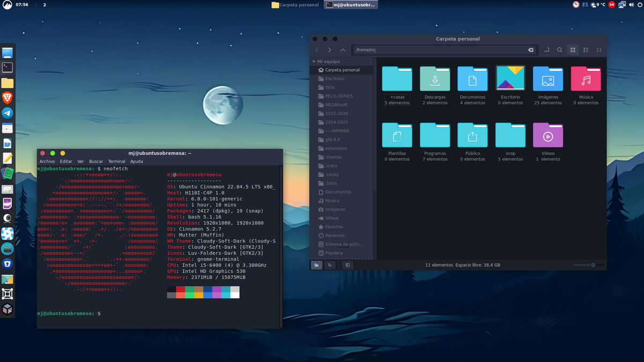Screen dimensions: 644x362
Task: Show places in the sidebar
Action: pos(317,265)
